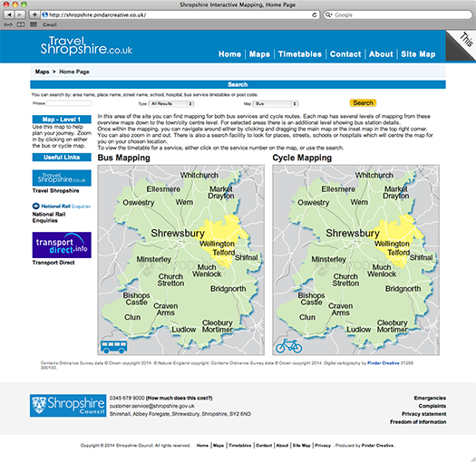
Task: Open the Maps navigation item
Action: 259,54
